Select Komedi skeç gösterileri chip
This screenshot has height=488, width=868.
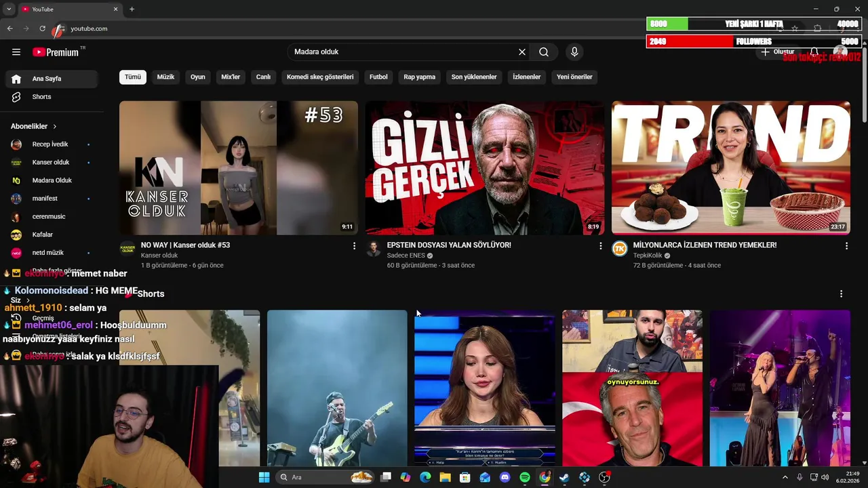(320, 77)
